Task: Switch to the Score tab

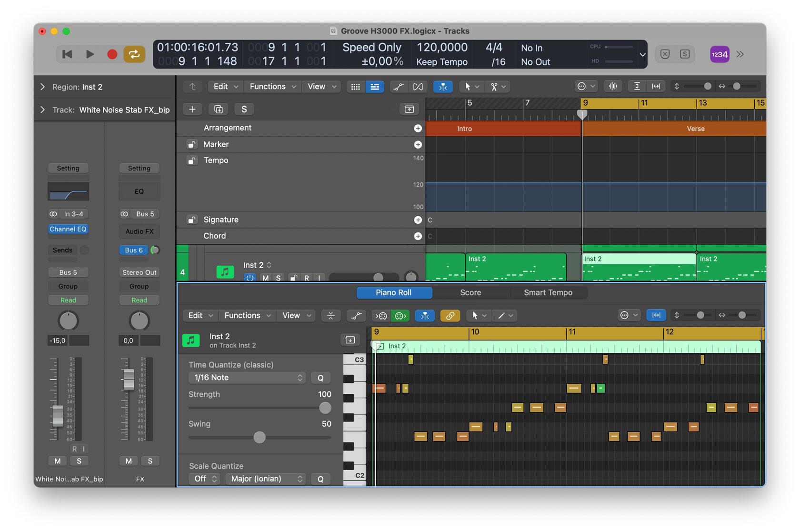Action: coord(470,292)
